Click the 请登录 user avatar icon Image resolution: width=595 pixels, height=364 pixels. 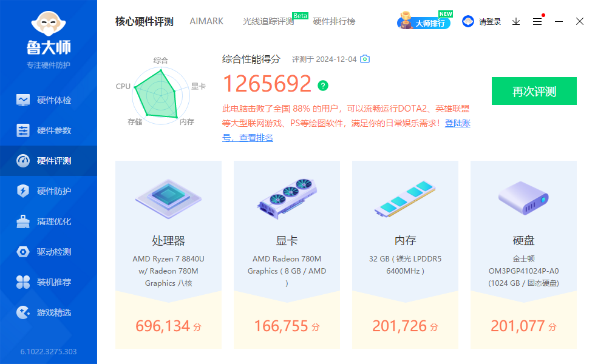(x=468, y=21)
